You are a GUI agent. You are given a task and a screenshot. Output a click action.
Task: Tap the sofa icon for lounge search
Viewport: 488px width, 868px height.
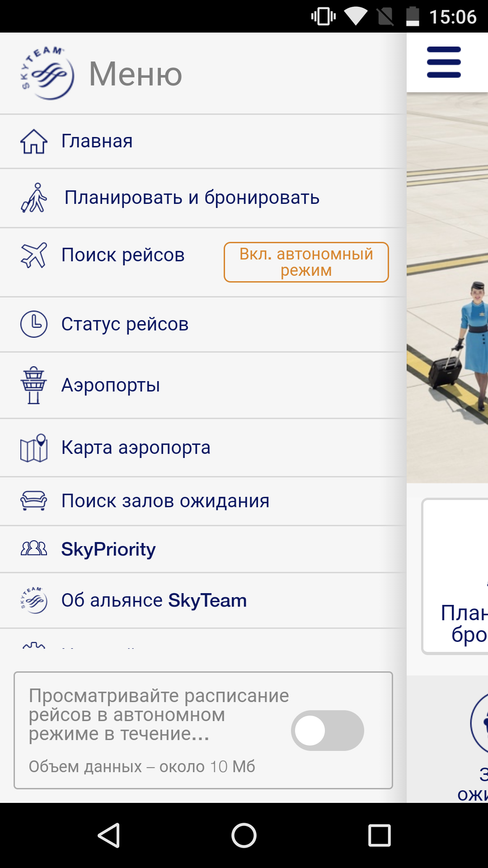tap(34, 501)
